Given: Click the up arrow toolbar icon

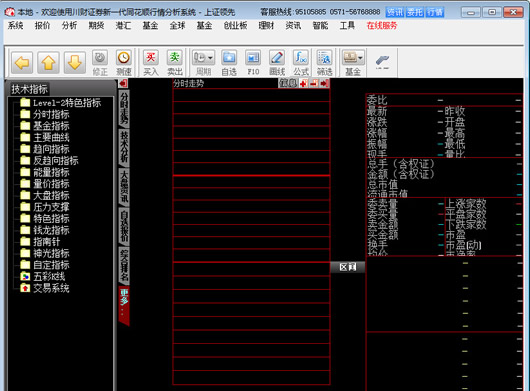Looking at the screenshot, I should coord(48,63).
